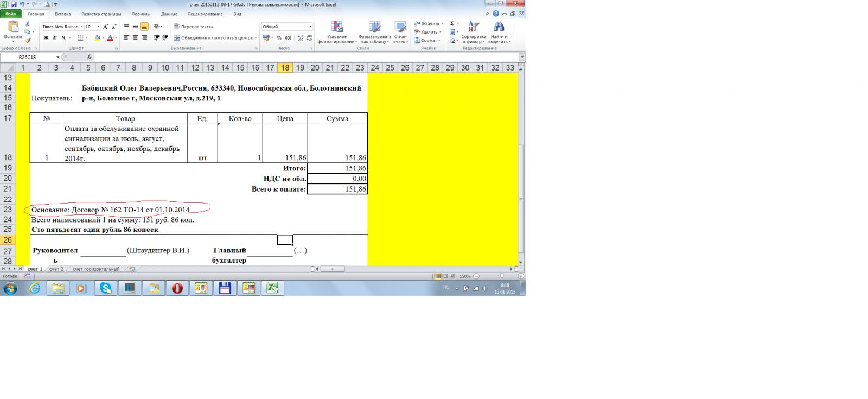Select the счет 2 sheet tab
Image resolution: width=868 pixels, height=399 pixels.
tap(56, 269)
